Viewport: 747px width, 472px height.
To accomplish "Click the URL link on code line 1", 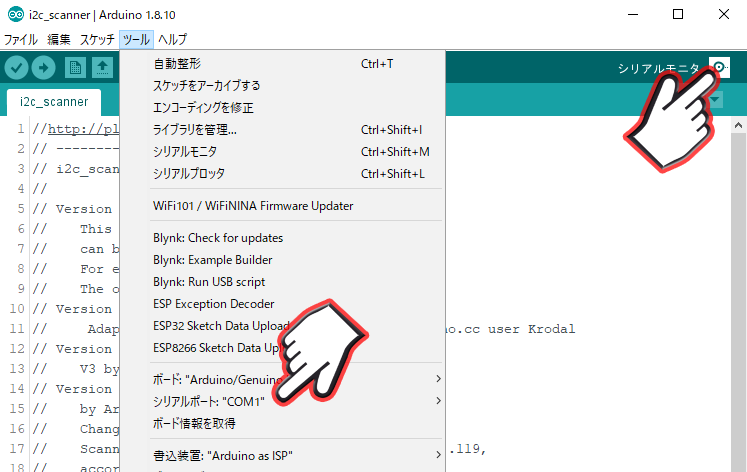I will point(83,129).
